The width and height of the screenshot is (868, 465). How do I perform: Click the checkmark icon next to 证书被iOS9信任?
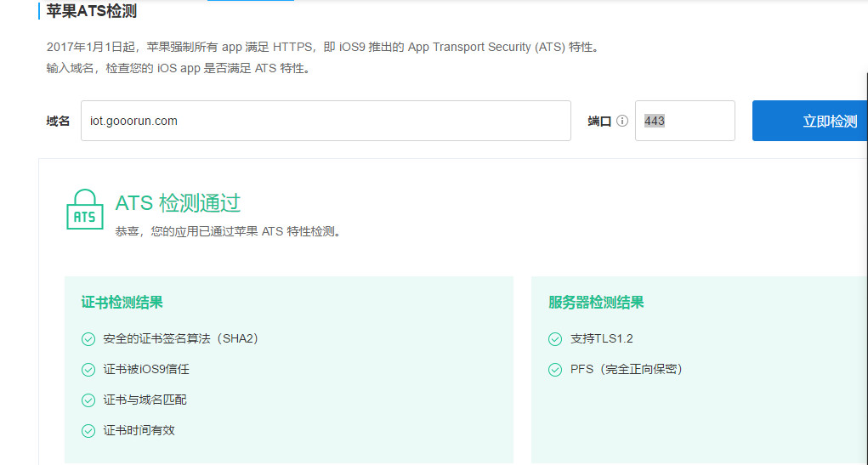pos(88,370)
